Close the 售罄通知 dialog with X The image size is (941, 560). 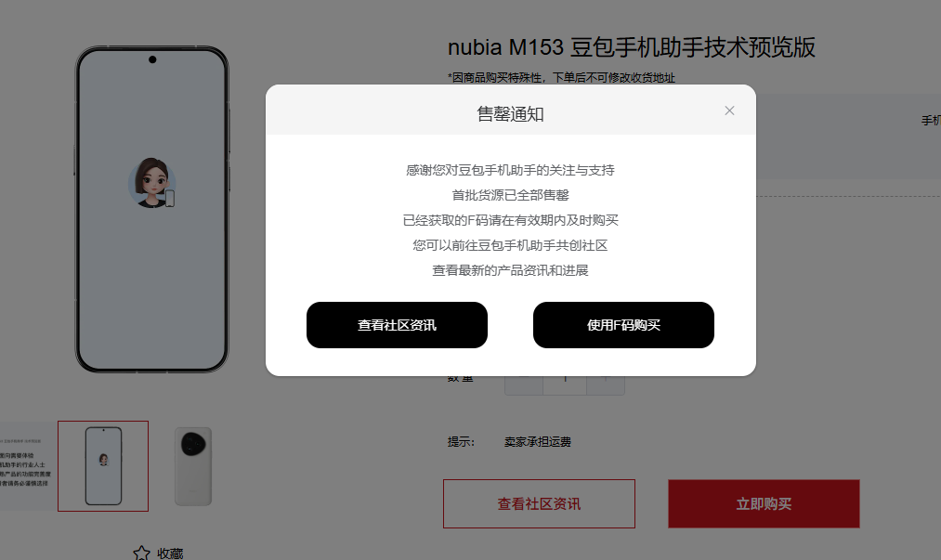(729, 111)
